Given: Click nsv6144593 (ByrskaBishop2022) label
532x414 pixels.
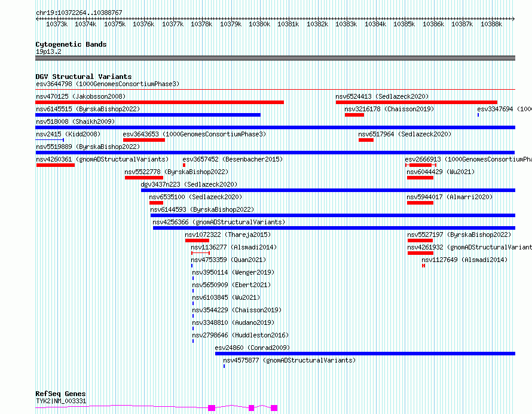Looking at the screenshot, I should point(202,209).
